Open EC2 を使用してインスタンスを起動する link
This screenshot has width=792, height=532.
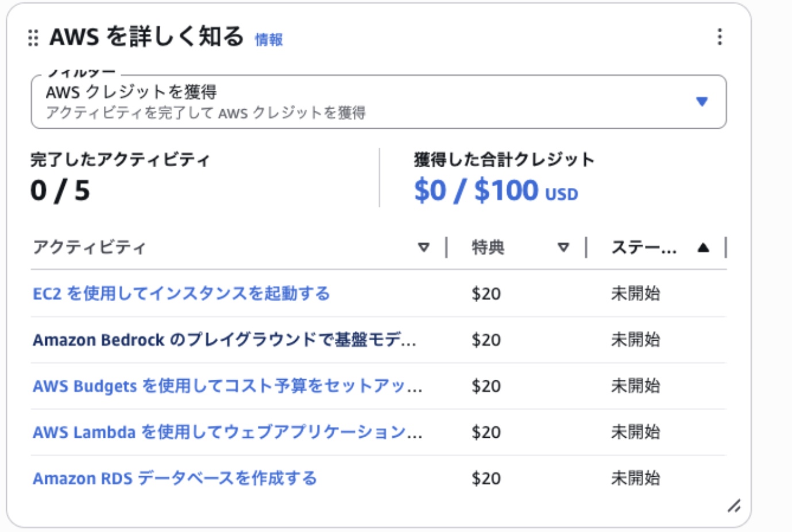pos(181,294)
